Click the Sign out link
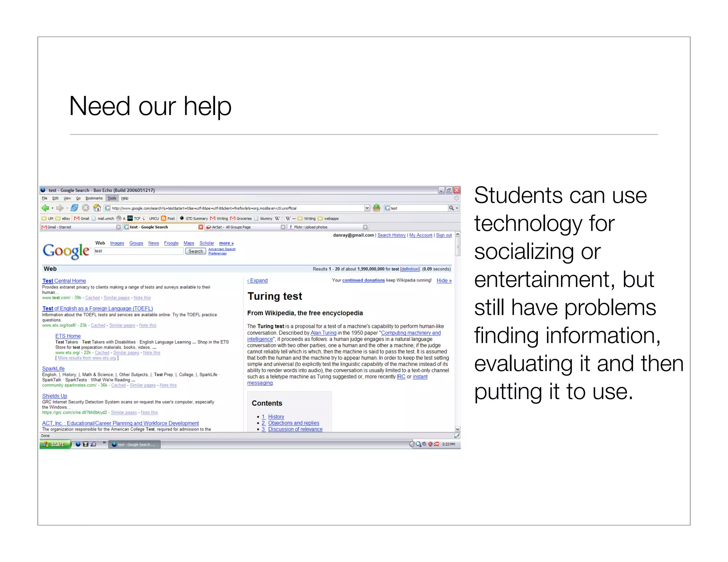Image resolution: width=728 pixels, height=562 pixels. pos(444,236)
